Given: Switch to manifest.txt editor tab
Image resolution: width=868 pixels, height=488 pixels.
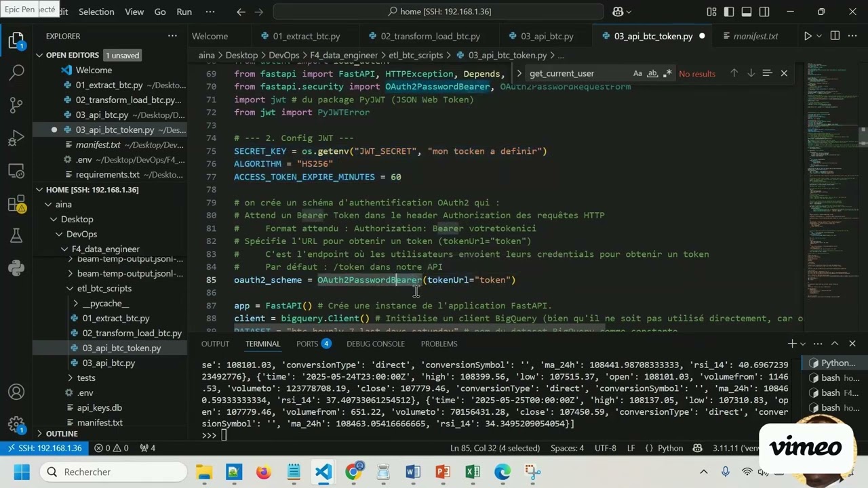Looking at the screenshot, I should click(755, 36).
